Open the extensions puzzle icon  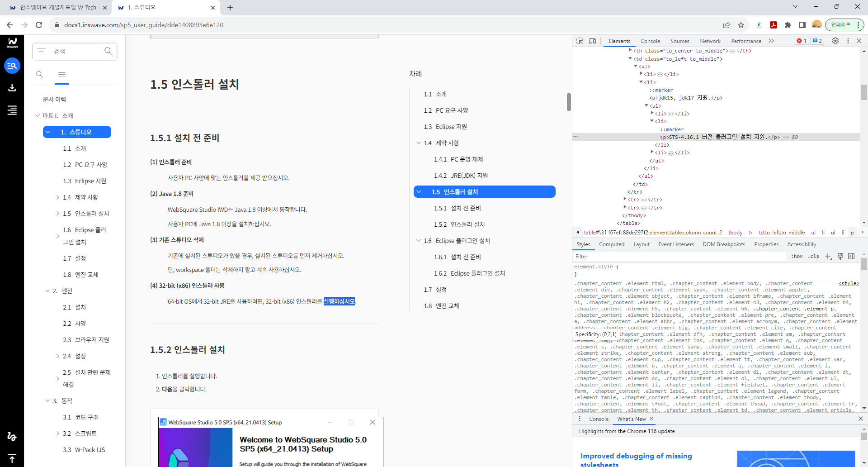pyautogui.click(x=788, y=25)
